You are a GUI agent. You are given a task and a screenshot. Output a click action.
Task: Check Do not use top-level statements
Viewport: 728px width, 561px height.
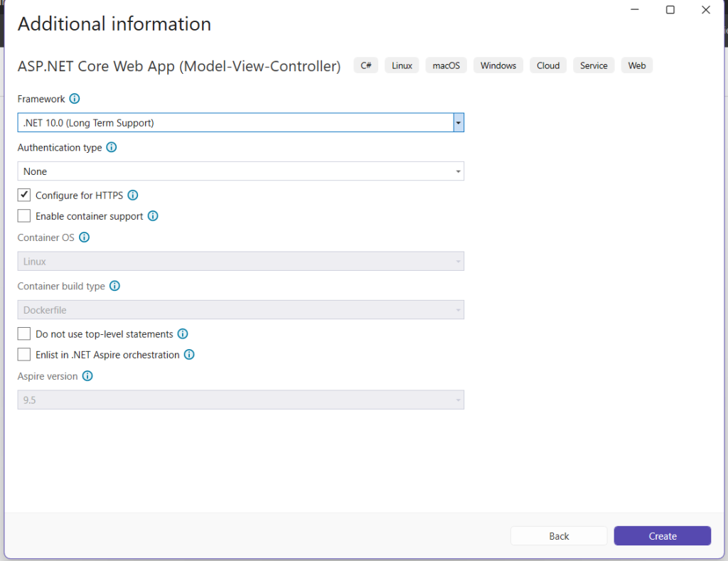coord(24,333)
